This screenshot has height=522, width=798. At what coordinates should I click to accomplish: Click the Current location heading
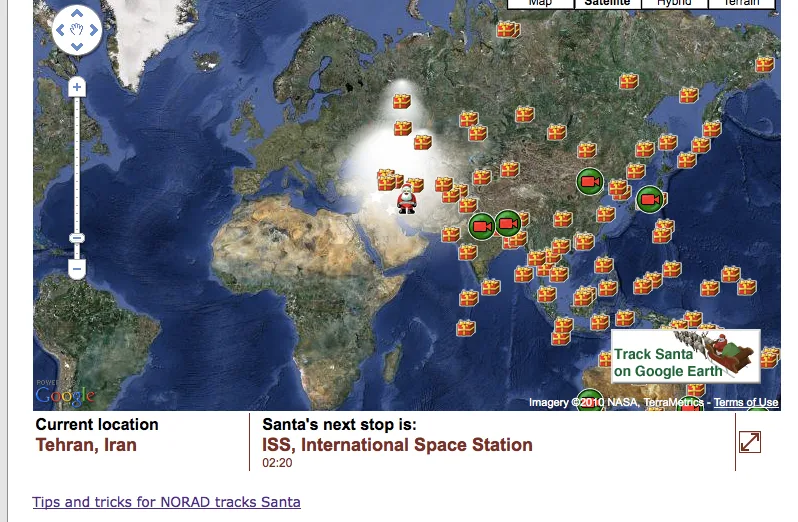pos(97,424)
